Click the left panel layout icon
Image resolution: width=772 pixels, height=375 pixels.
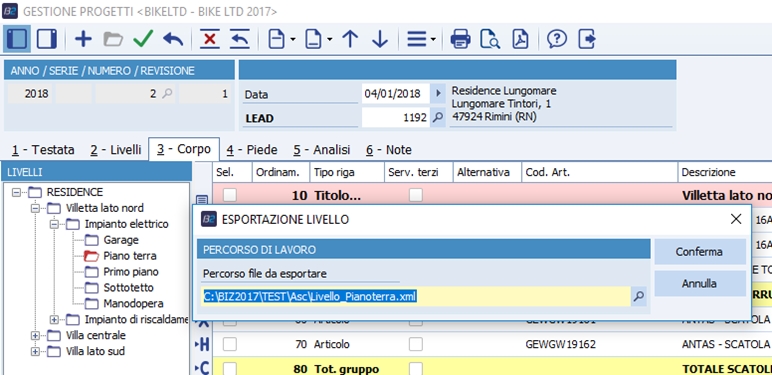pos(17,39)
